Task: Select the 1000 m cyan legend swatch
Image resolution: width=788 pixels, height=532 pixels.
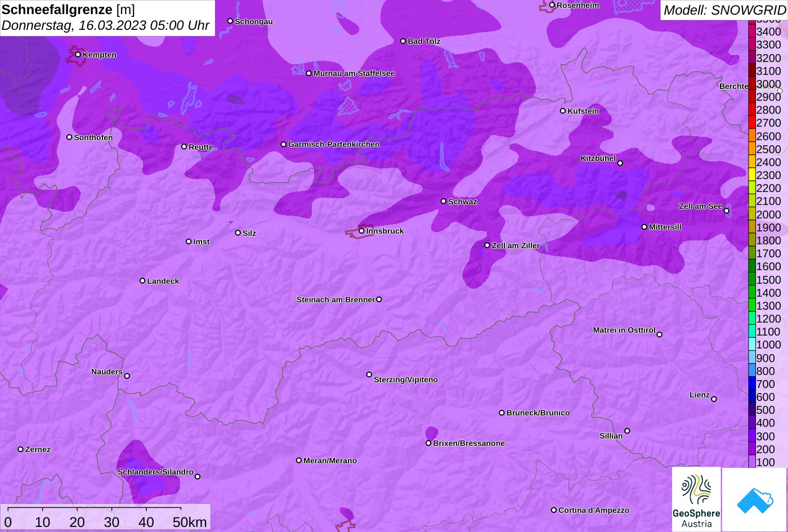Action: tap(752, 345)
